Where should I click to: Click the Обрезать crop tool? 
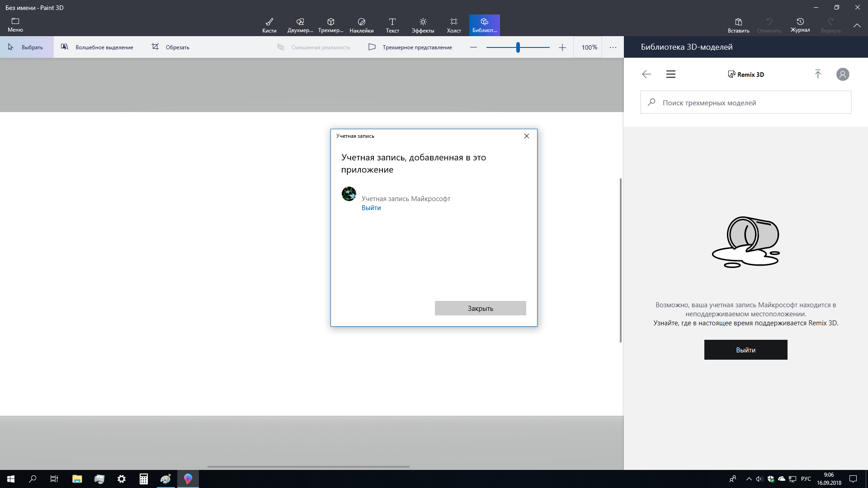170,47
